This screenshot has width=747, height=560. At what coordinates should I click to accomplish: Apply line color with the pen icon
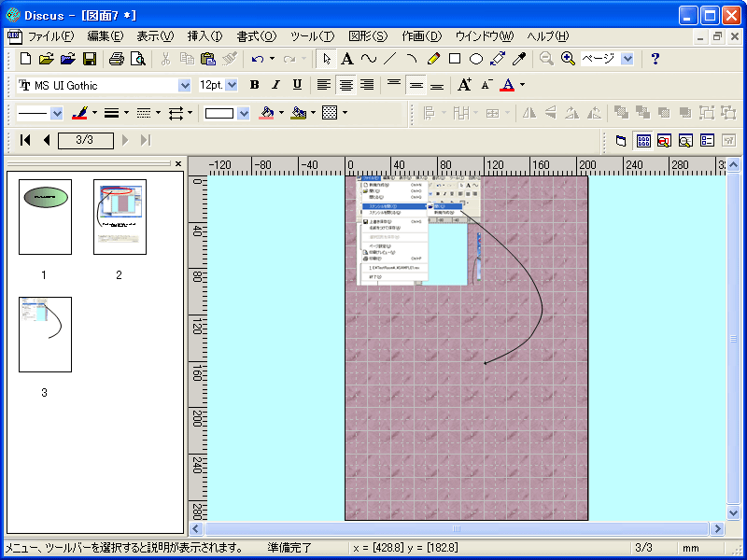tap(79, 113)
